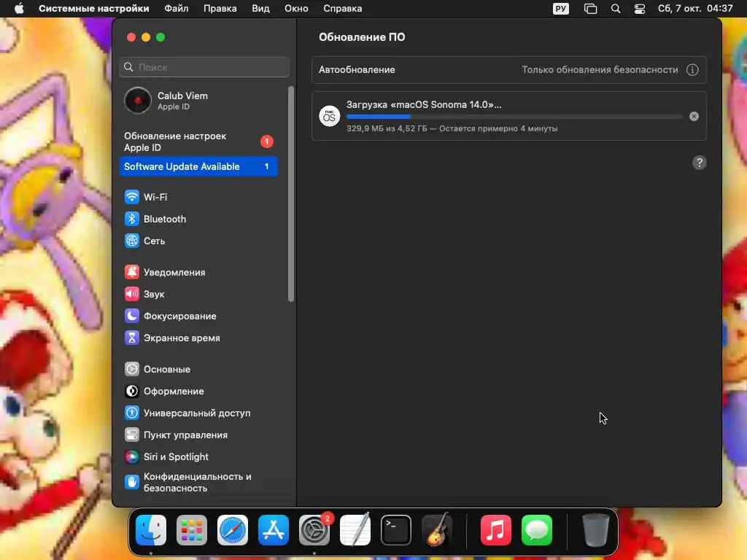This screenshot has height=560, width=747.
Task: Click the macOS update icon
Action: point(330,116)
